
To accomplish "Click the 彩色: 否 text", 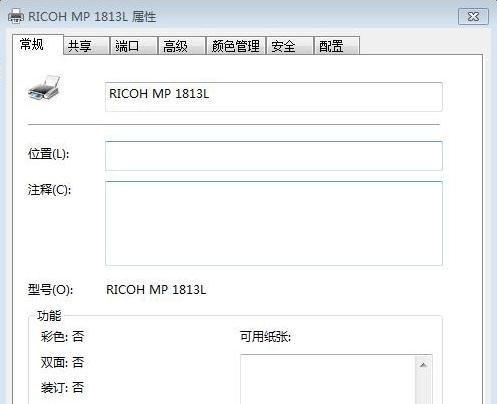I will pyautogui.click(x=62, y=336).
